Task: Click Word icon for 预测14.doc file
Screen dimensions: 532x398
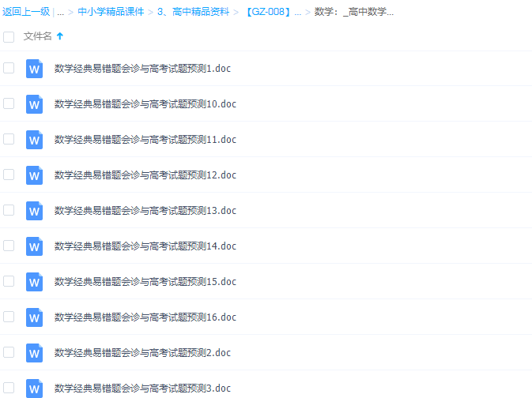Action: tap(34, 246)
